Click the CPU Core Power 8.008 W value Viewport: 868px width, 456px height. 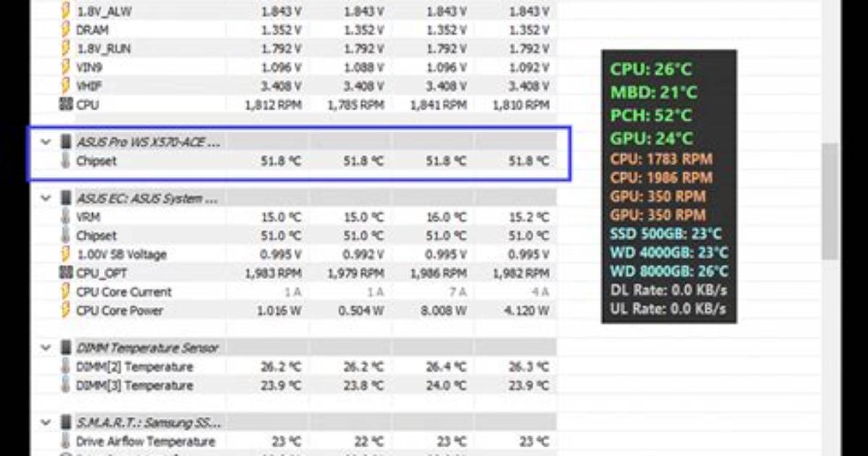tap(444, 311)
